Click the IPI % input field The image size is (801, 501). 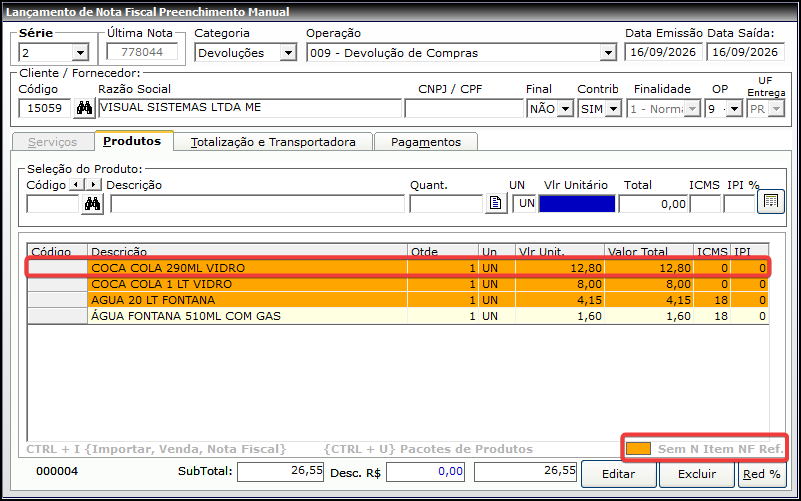click(739, 204)
